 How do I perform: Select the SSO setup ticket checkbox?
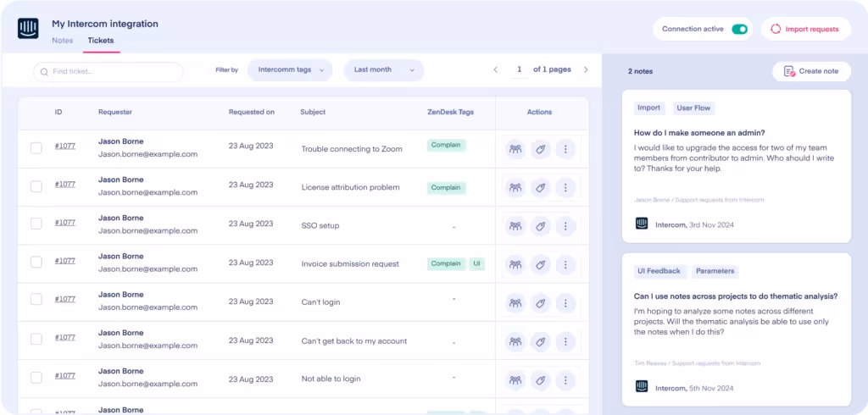[x=36, y=224]
